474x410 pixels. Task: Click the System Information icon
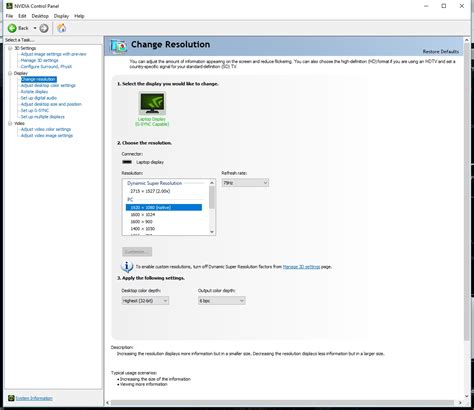click(11, 398)
